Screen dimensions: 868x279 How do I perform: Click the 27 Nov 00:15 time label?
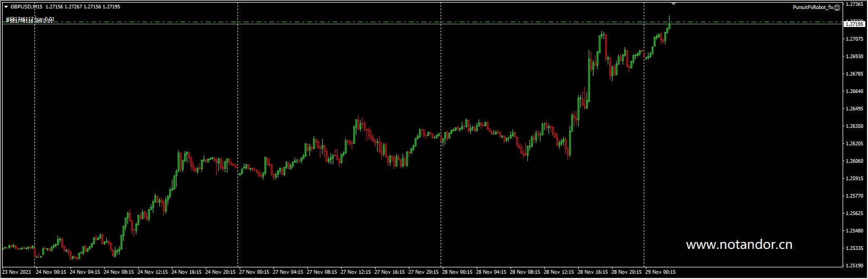(x=254, y=273)
